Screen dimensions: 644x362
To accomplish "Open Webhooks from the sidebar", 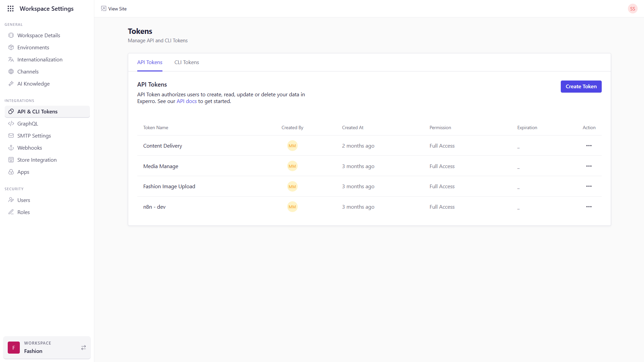I will tap(11, 148).
